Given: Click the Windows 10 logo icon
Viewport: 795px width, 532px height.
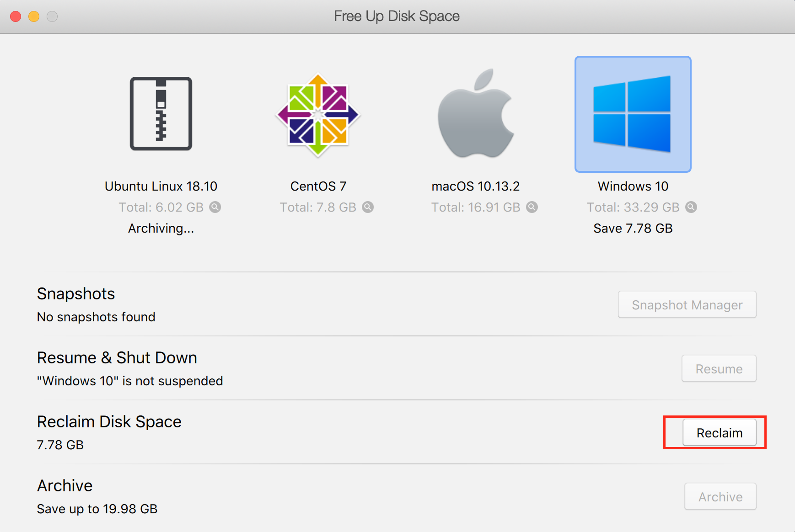Looking at the screenshot, I should [632, 114].
